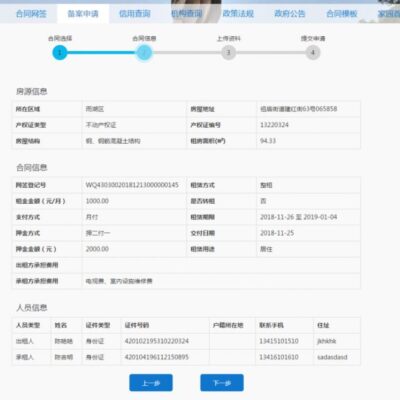Open the 合同模板 tab
The width and height of the screenshot is (400, 400).
tap(341, 14)
